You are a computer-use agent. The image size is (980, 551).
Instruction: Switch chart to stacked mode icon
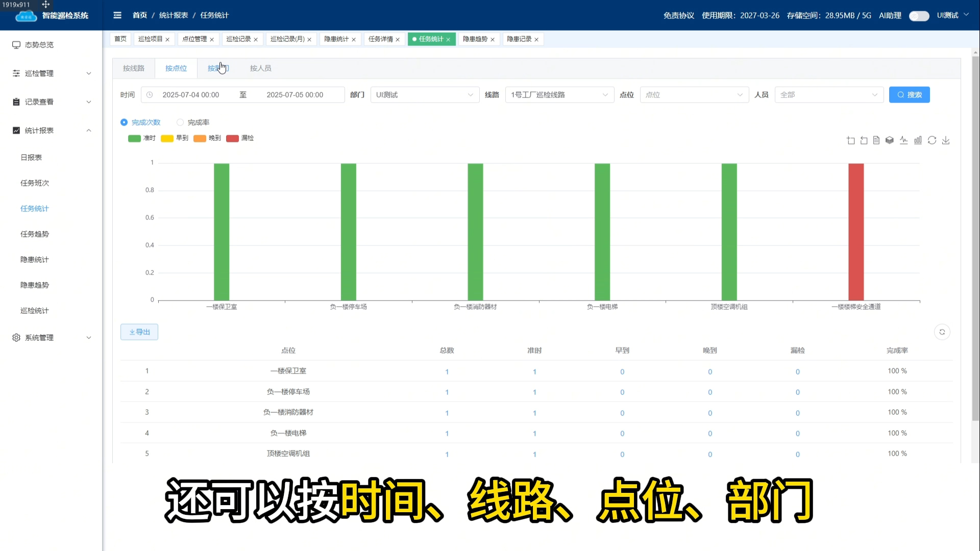[890, 140]
